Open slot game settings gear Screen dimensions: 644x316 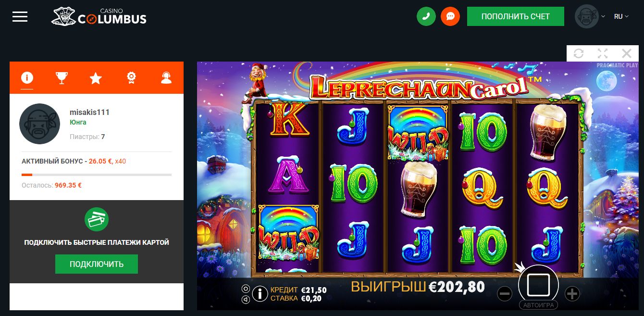(246, 289)
